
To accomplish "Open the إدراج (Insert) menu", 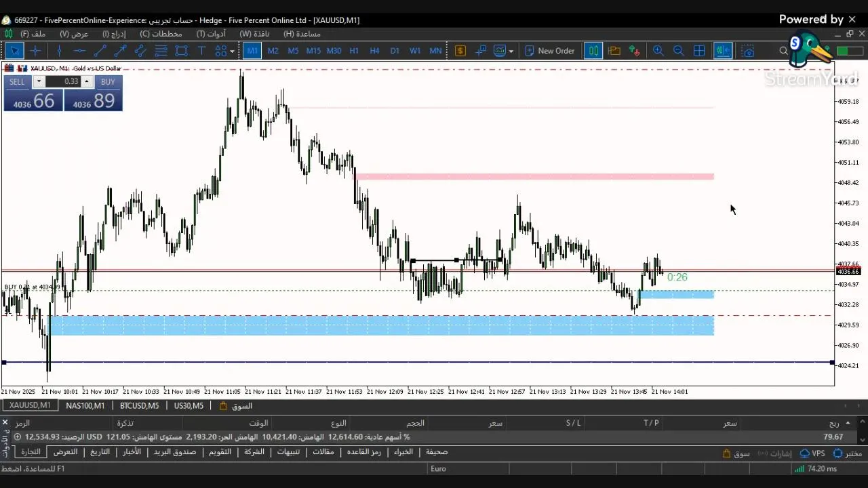I will coord(114,33).
